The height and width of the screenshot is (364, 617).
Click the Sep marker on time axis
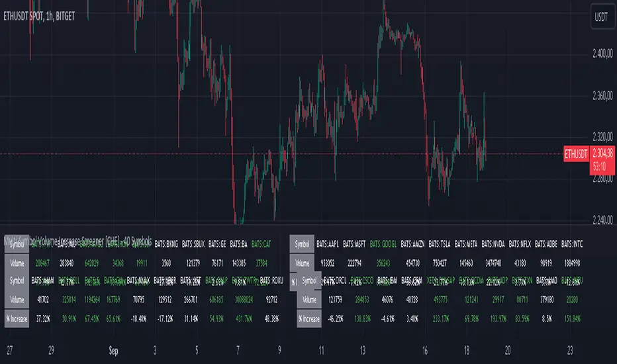point(114,348)
